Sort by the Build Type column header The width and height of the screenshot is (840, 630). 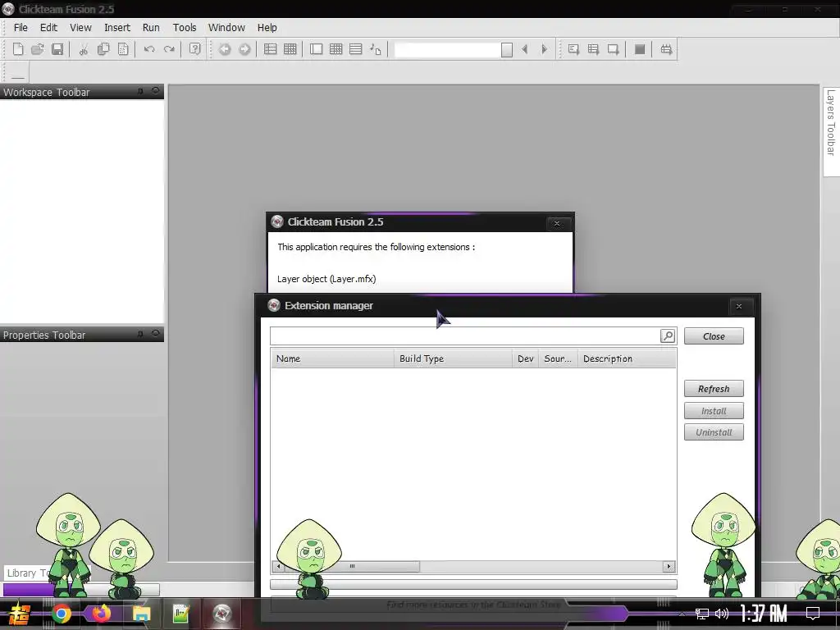coord(453,358)
